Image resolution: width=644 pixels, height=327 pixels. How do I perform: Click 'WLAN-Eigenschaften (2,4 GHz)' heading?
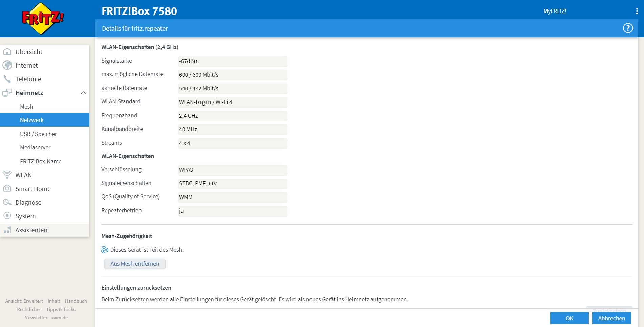pos(140,47)
